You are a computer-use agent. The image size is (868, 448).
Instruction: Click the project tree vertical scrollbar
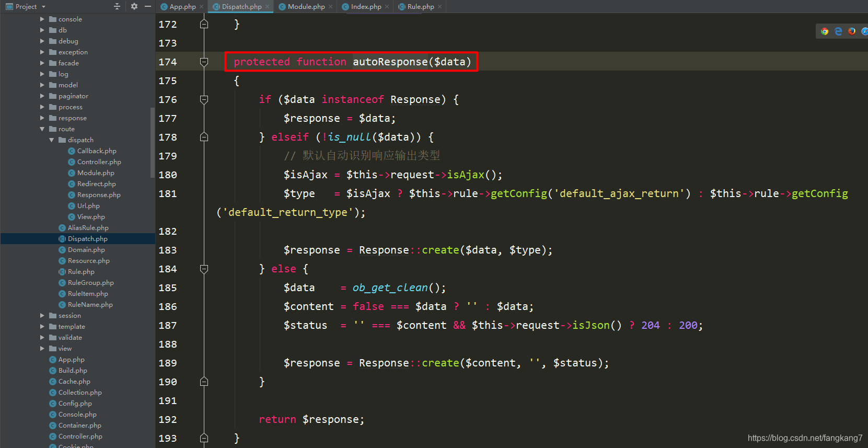coord(152,142)
